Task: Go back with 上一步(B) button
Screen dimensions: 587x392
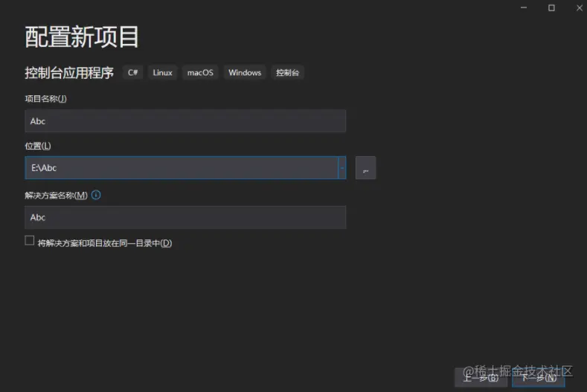Action: coord(481,377)
